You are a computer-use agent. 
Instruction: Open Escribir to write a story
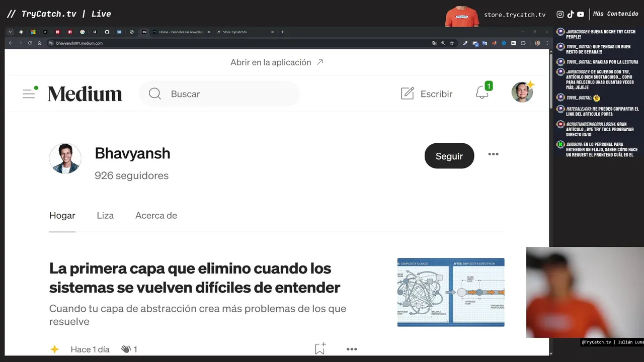(427, 94)
